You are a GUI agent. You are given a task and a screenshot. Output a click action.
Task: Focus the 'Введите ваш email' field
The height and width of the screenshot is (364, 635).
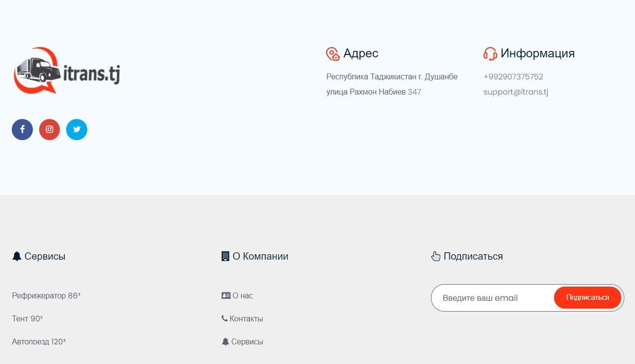coord(493,298)
